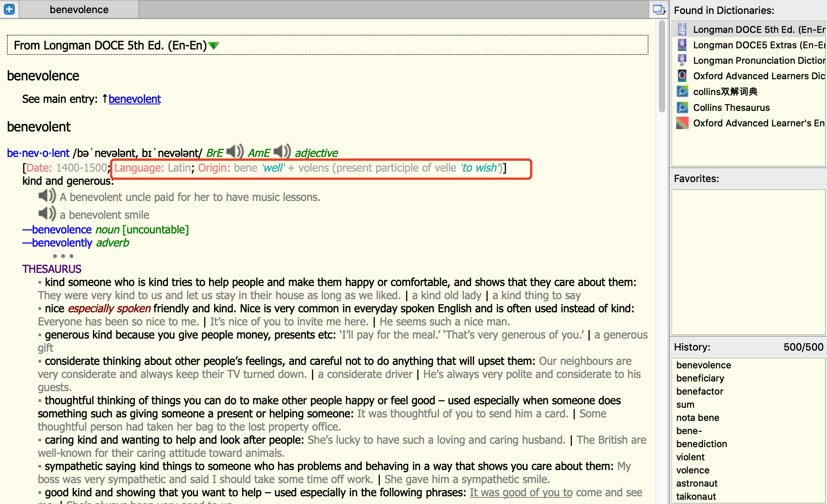
Task: Play audio for 'a benevolent smile' example
Action: coord(47,213)
